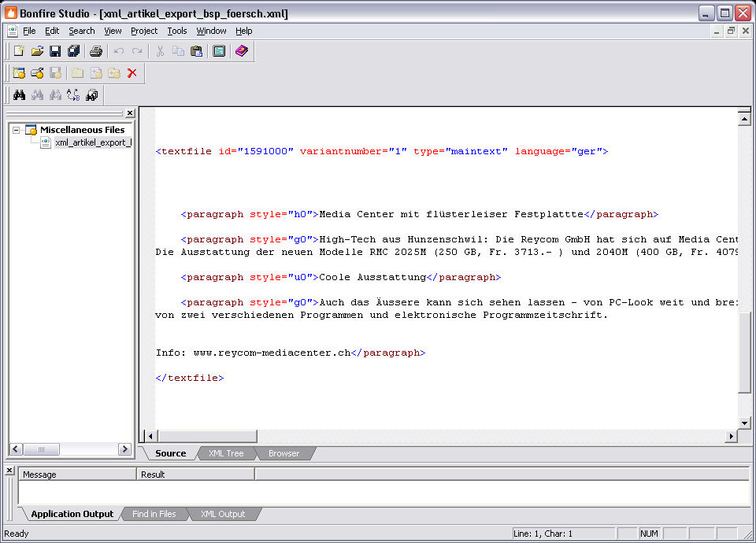Open the Search menu

point(81,31)
